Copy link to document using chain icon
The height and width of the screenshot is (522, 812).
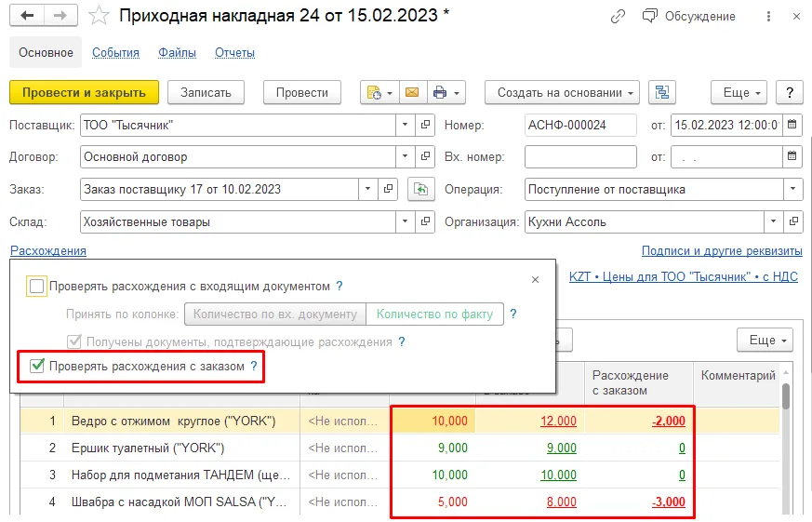point(618,17)
